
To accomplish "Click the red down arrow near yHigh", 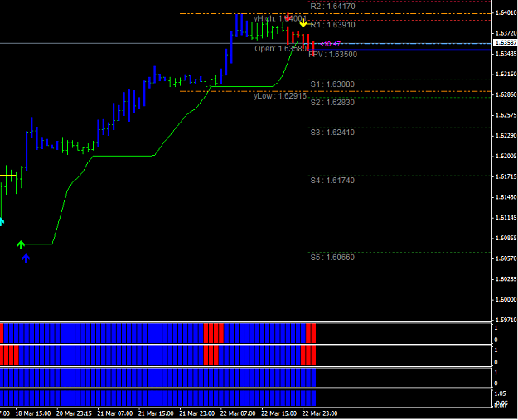I will point(288,17).
